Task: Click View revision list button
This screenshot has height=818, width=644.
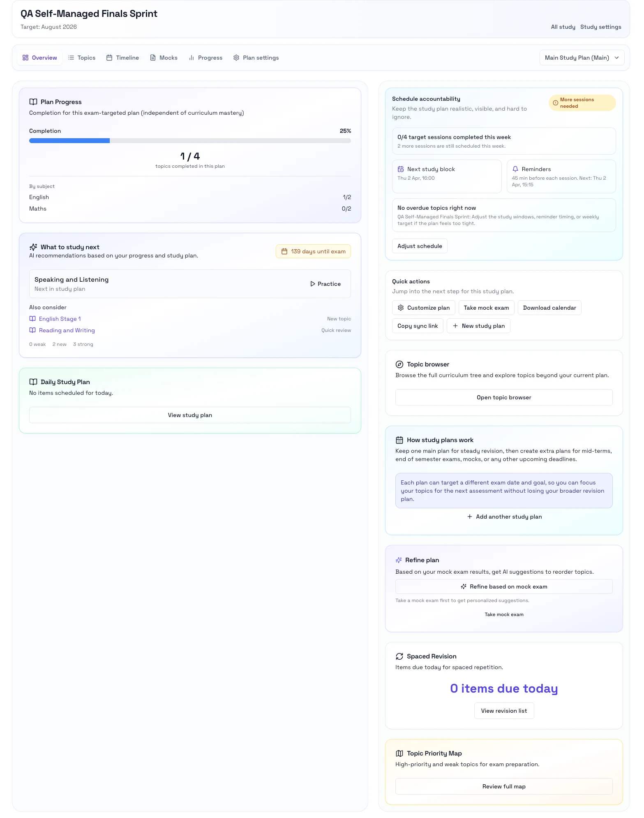Action: pos(504,711)
